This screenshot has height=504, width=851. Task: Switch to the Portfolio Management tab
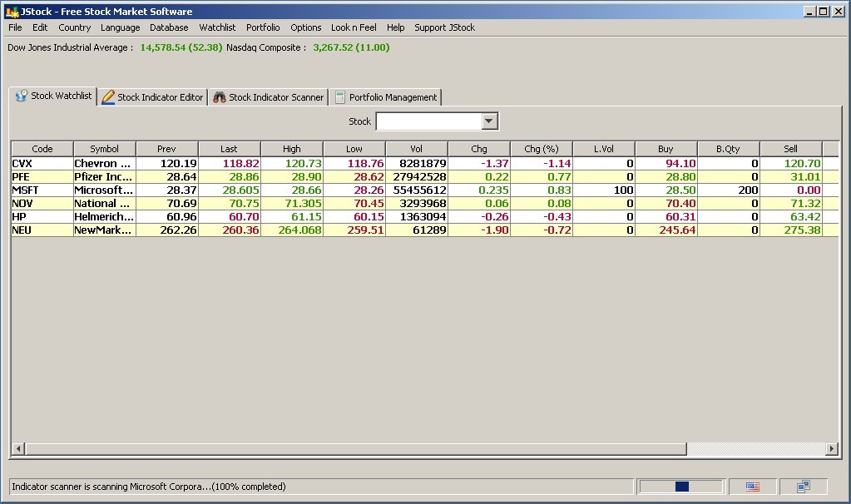pyautogui.click(x=386, y=97)
